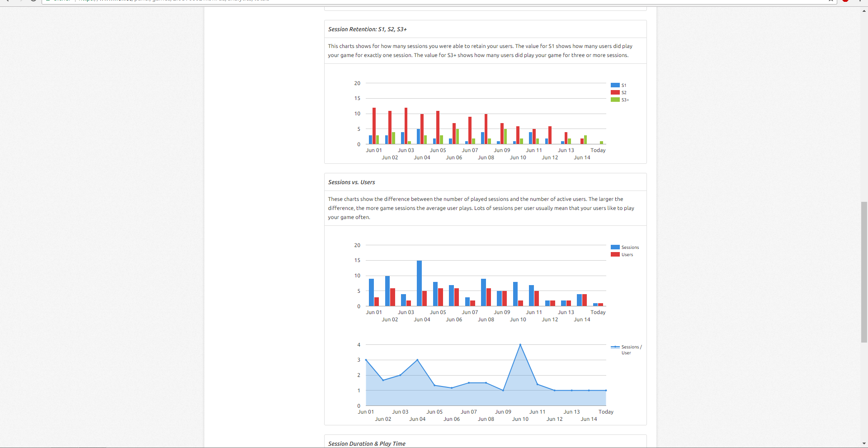The height and width of the screenshot is (448, 868).
Task: Click the Jun 08 blue Sessions bar
Action: click(483, 292)
